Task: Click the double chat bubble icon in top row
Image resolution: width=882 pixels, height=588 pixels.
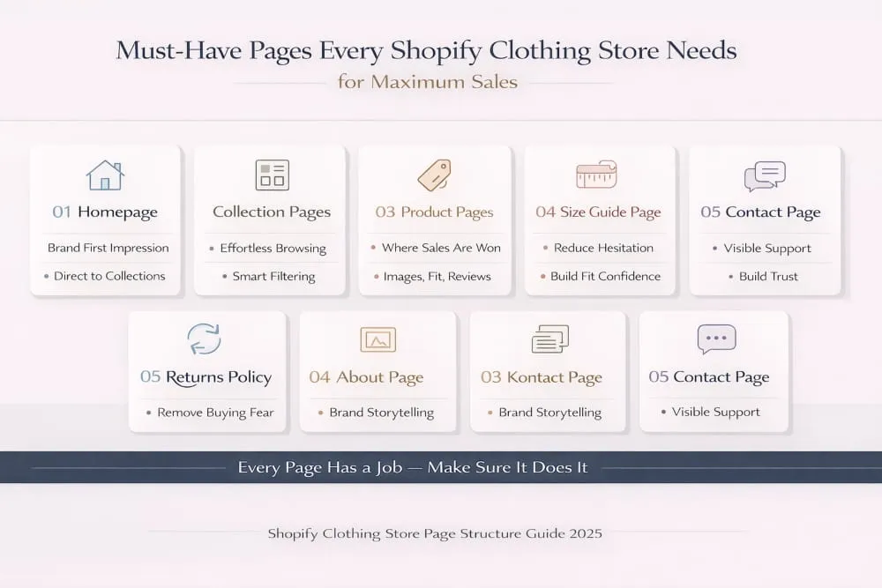Action: click(765, 176)
